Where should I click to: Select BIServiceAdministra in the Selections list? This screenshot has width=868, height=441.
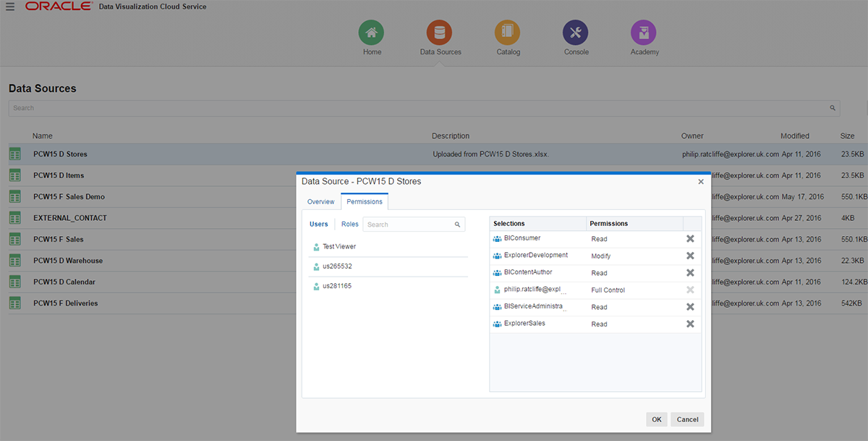(x=534, y=307)
